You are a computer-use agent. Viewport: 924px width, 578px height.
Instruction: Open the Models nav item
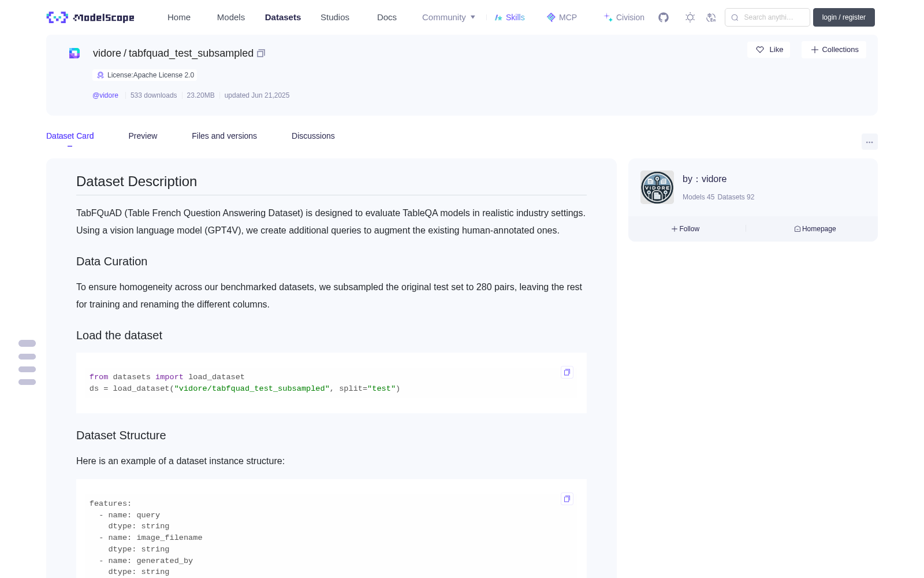point(231,17)
